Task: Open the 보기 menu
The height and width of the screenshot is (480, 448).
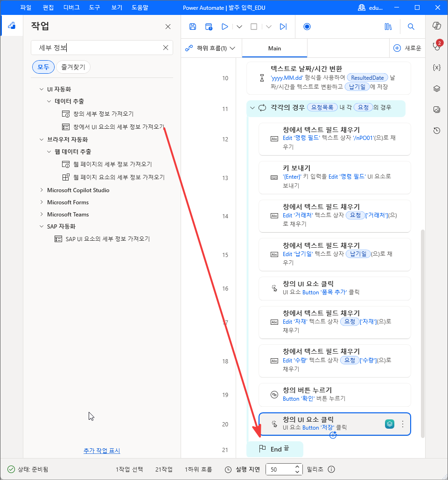Action: [117, 7]
